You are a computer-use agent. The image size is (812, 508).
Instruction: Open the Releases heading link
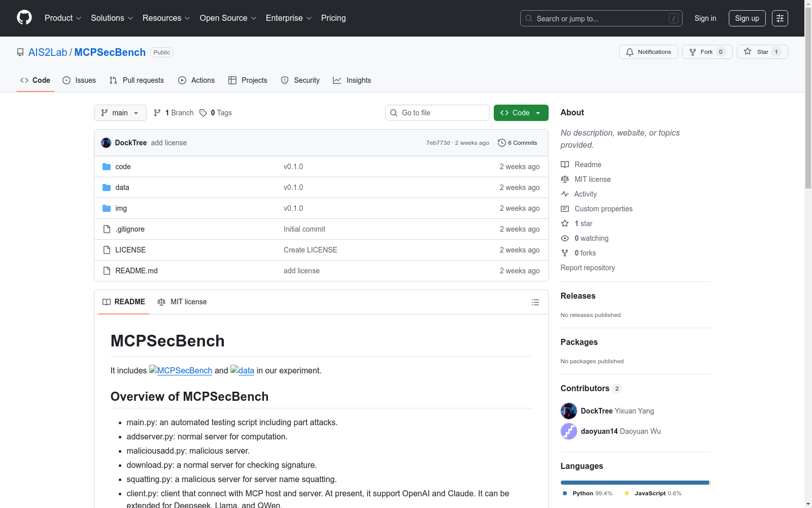(x=578, y=296)
